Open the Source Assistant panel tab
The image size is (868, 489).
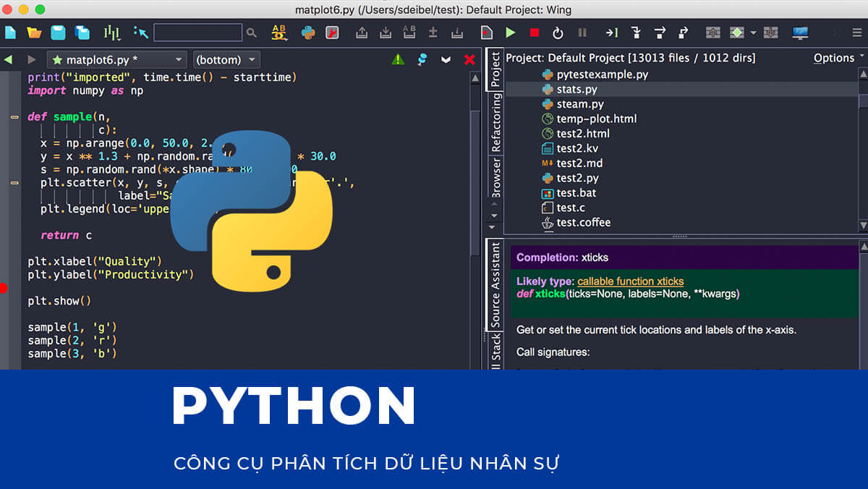[x=495, y=282]
